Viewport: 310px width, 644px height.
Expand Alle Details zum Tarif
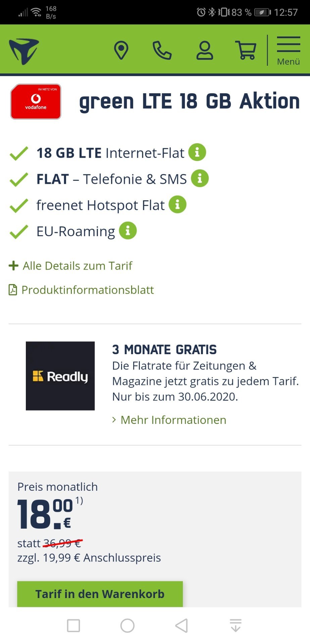click(70, 266)
